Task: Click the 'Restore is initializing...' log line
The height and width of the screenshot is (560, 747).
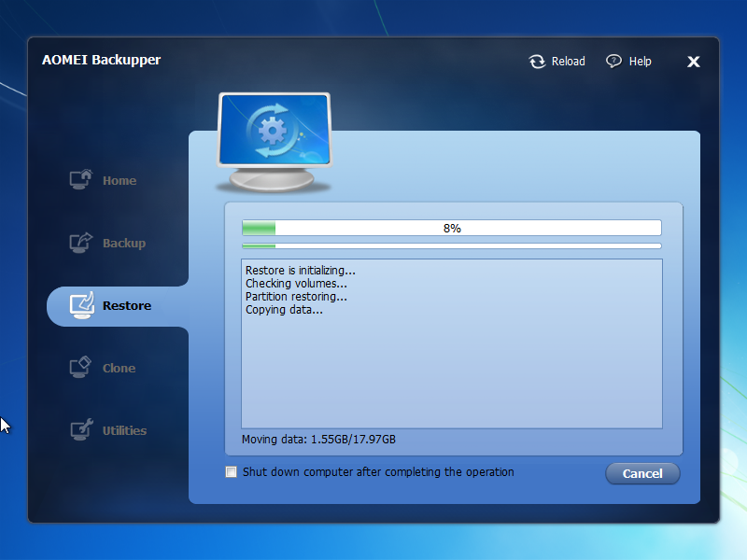Action: 301,270
